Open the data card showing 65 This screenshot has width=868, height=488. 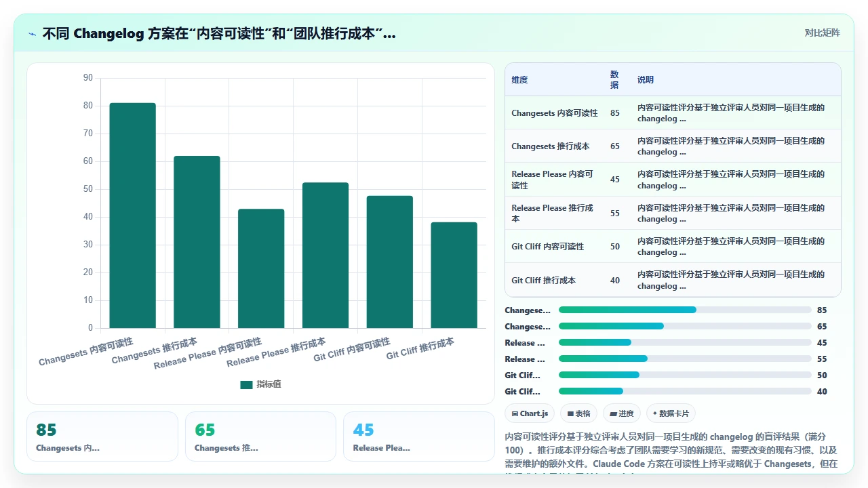(260, 436)
